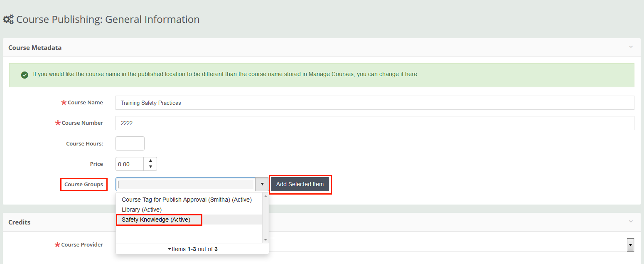Image resolution: width=644 pixels, height=264 pixels.
Task: Click the Course Hours label
Action: pyautogui.click(x=84, y=143)
